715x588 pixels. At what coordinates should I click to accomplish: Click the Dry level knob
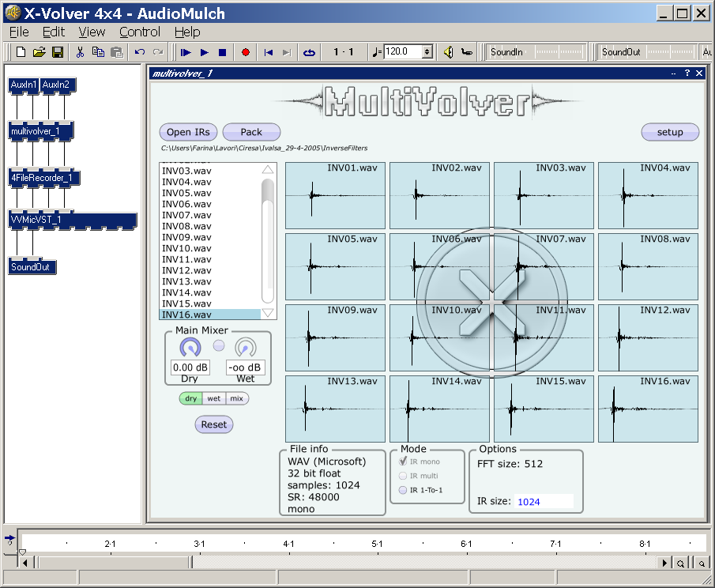click(190, 348)
